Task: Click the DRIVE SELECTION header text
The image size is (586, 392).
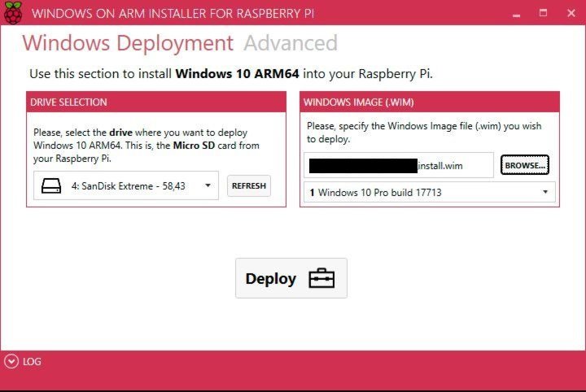Action: (x=68, y=102)
